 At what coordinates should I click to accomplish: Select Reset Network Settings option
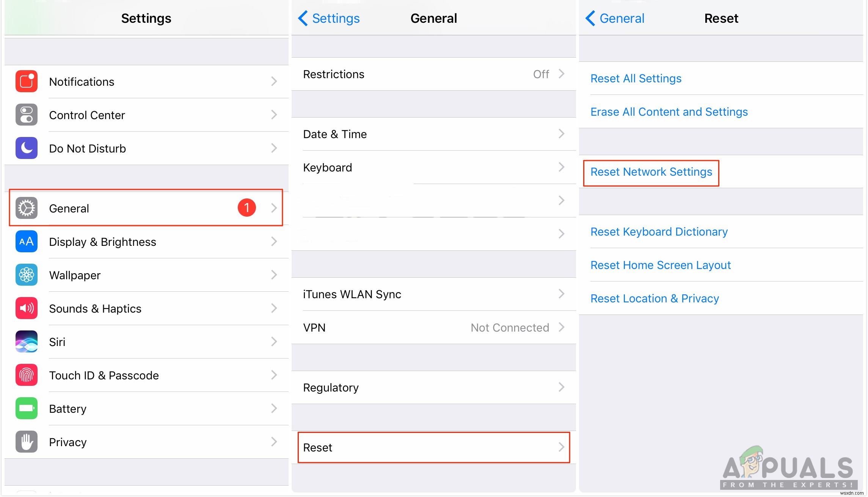[x=651, y=172]
